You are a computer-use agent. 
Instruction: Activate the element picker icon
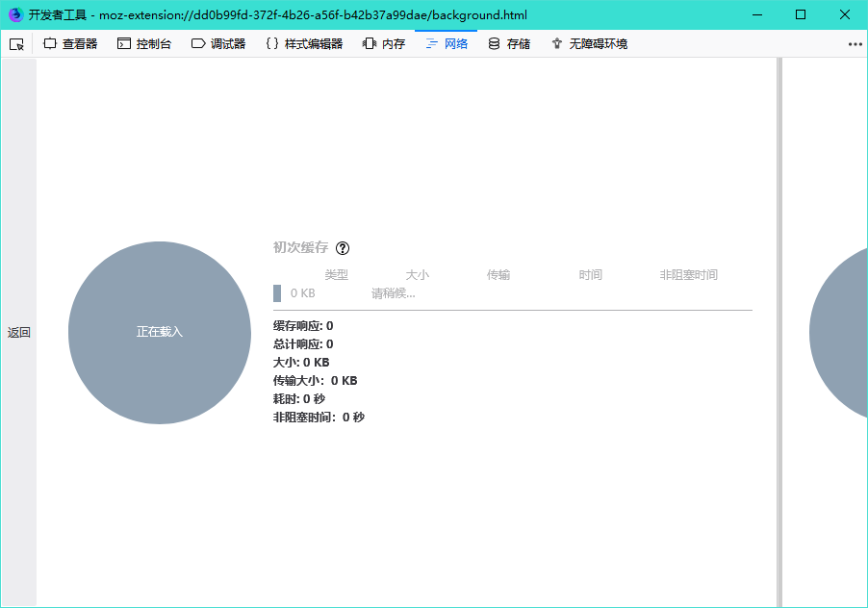[x=16, y=44]
